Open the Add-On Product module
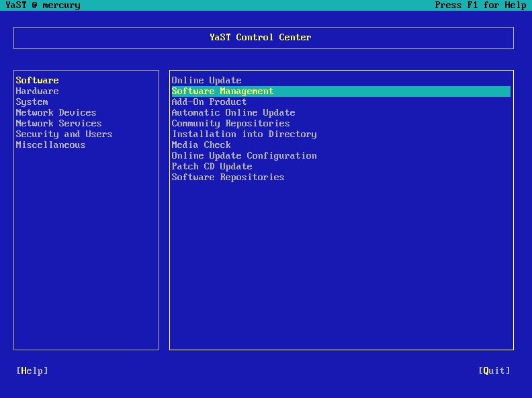The image size is (532, 398). click(209, 102)
